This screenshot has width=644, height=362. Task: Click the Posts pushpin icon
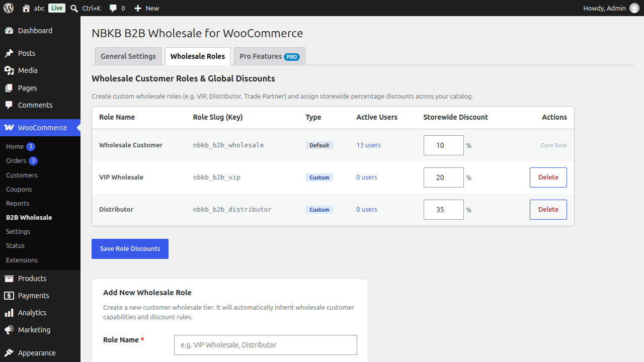9,53
